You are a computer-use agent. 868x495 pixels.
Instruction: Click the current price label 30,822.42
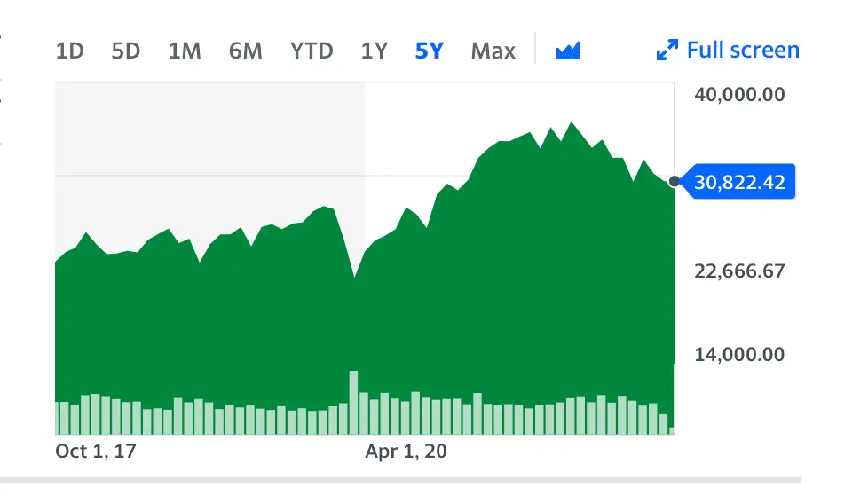[x=740, y=183]
